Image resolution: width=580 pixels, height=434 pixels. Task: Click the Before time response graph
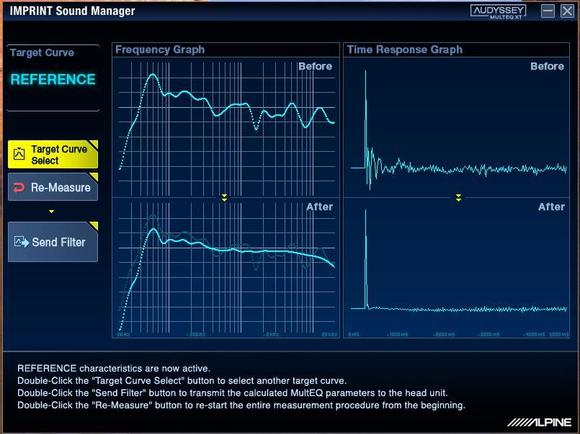pyautogui.click(x=456, y=127)
